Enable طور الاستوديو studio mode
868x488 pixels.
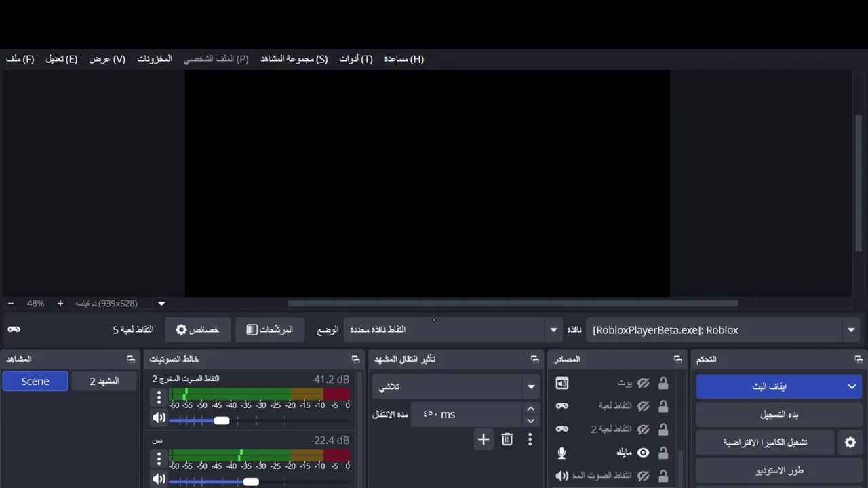point(779,470)
